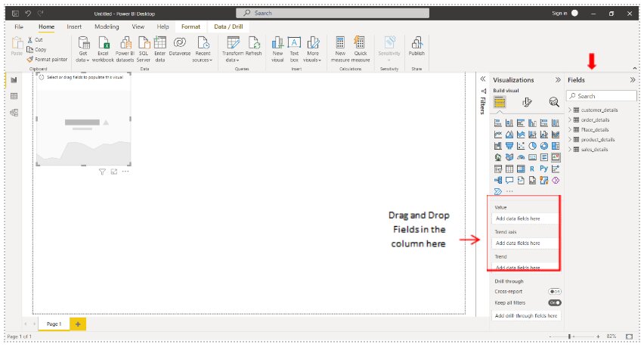Expand the sales_details table
This screenshot has width=644, height=347.
570,150
